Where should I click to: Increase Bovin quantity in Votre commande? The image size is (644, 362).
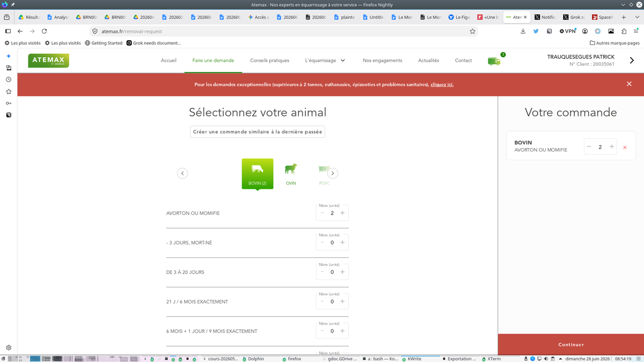611,146
